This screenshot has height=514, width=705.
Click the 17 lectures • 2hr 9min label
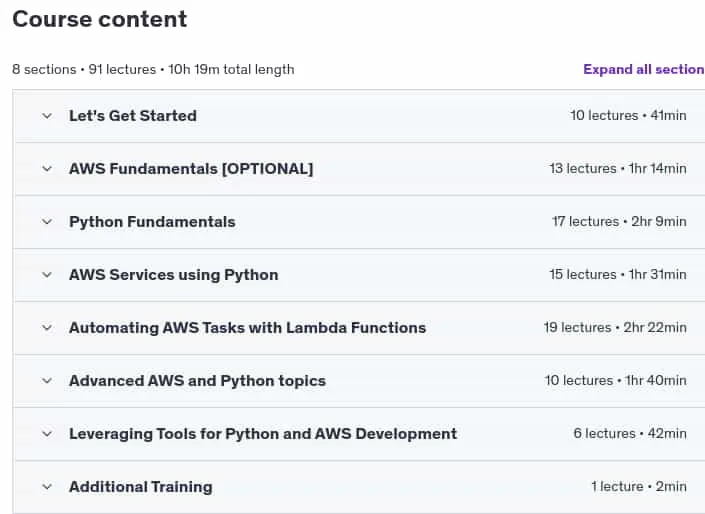[x=619, y=221]
